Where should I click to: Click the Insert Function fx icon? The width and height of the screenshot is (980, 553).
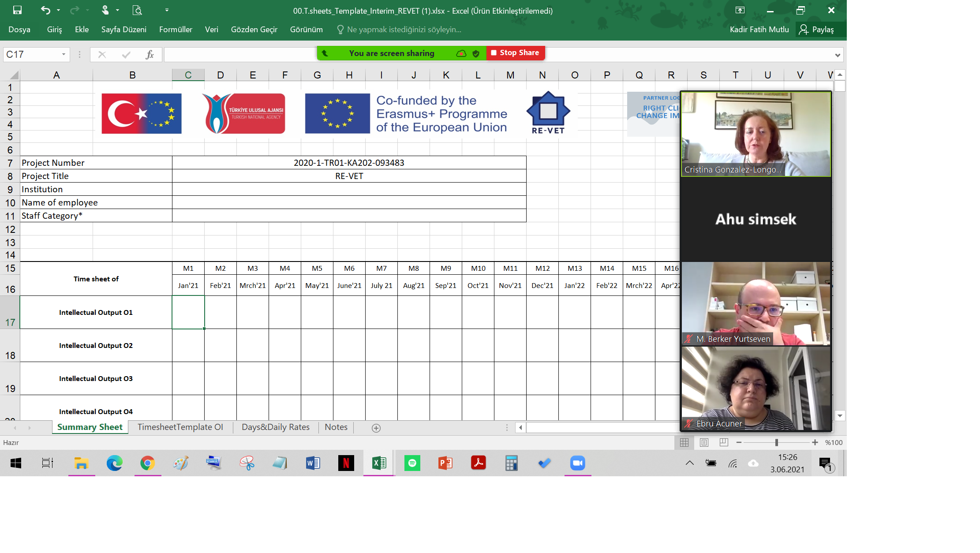[150, 55]
